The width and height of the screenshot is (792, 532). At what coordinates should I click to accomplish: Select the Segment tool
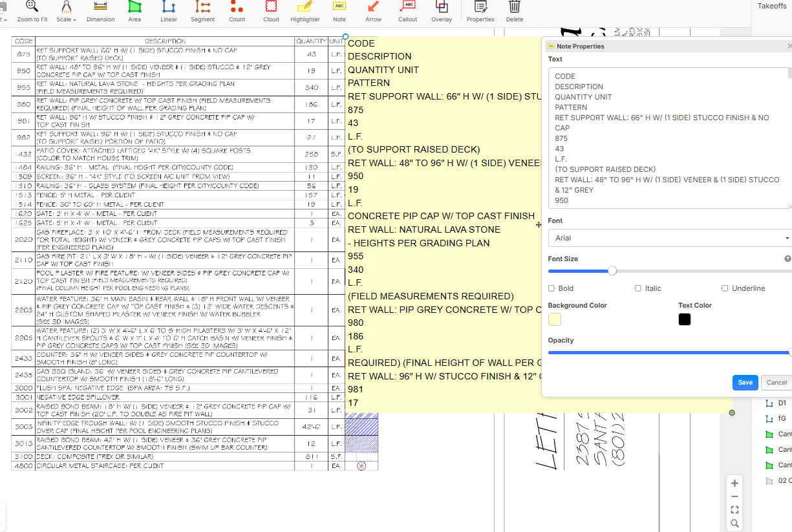(202, 11)
